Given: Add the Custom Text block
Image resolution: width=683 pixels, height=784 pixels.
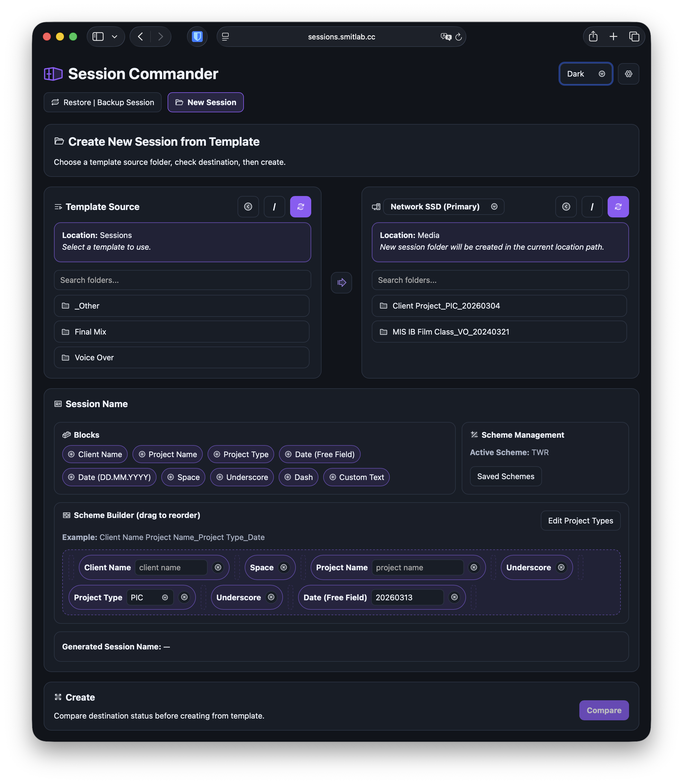Looking at the screenshot, I should [356, 477].
